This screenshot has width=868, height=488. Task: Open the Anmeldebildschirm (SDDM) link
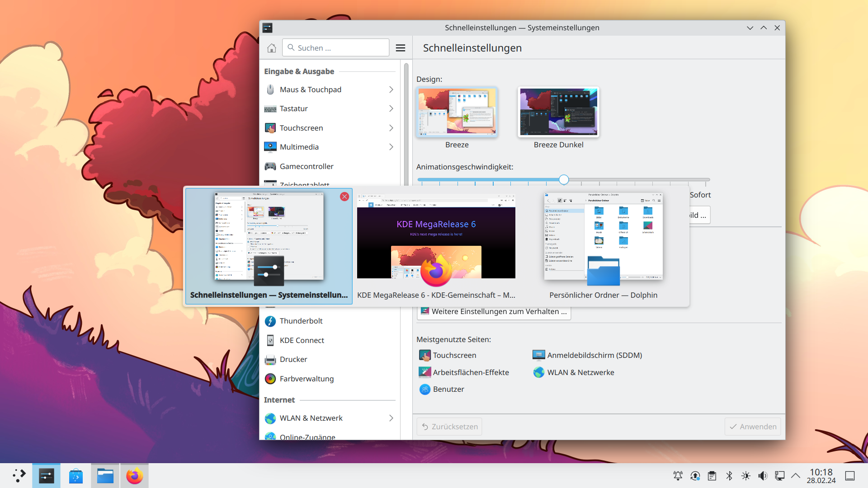(594, 355)
